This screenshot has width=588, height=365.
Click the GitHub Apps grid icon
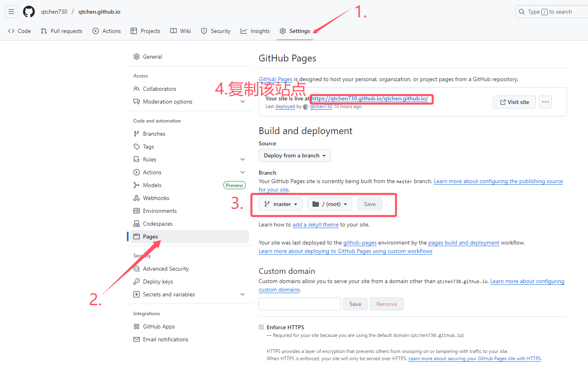click(137, 326)
